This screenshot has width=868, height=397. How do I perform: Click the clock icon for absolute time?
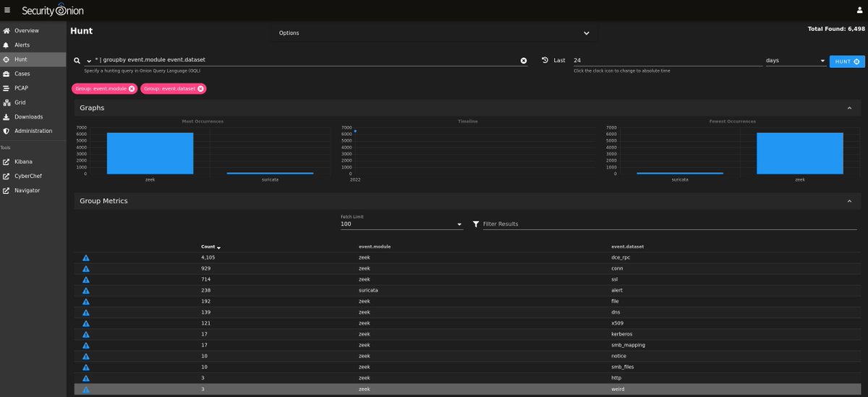(545, 60)
